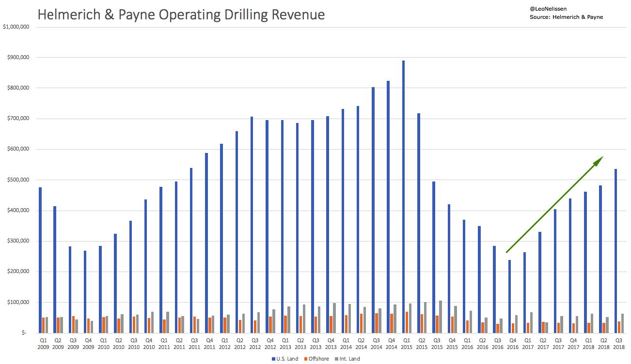Select the Q1 2009 blue revenue bar
This screenshot has height=364, width=631.
click(x=41, y=257)
